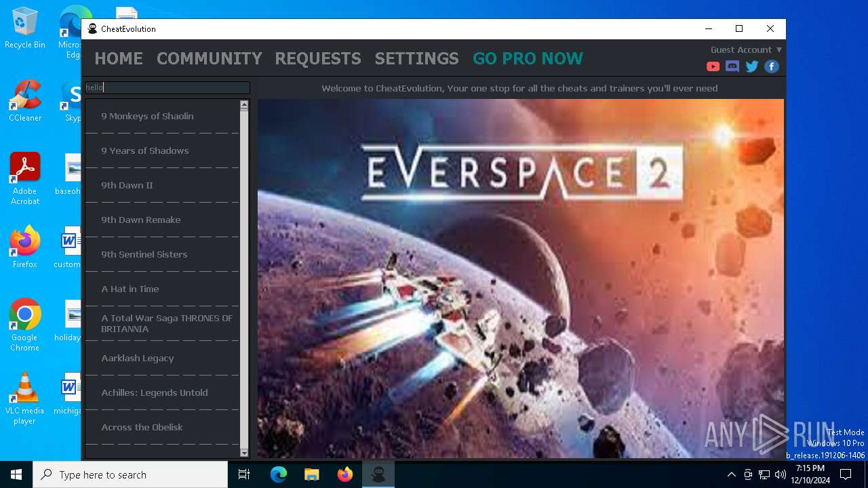Open the Facebook social link icon
Viewport: 868px width, 488px height.
[772, 66]
